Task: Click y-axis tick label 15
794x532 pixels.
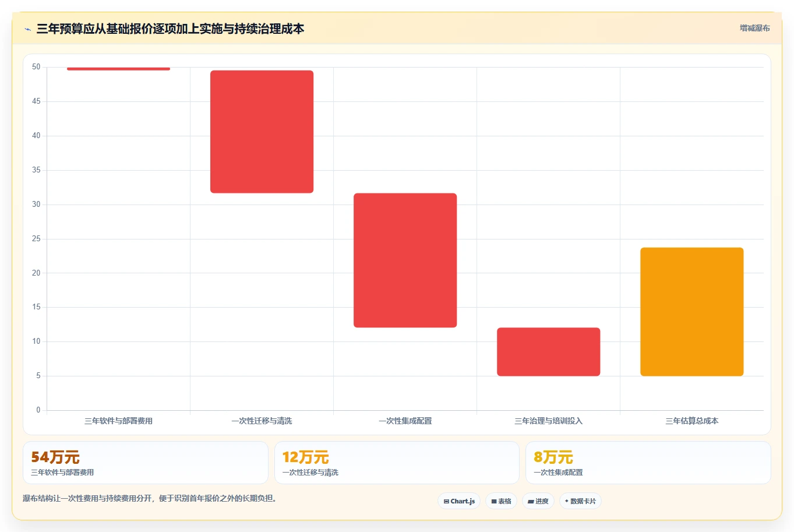Action: coord(36,307)
